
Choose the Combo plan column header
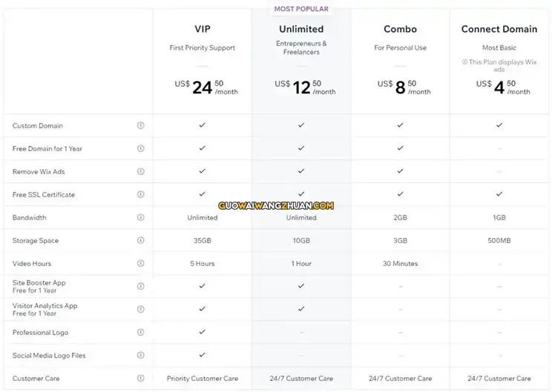pos(400,29)
